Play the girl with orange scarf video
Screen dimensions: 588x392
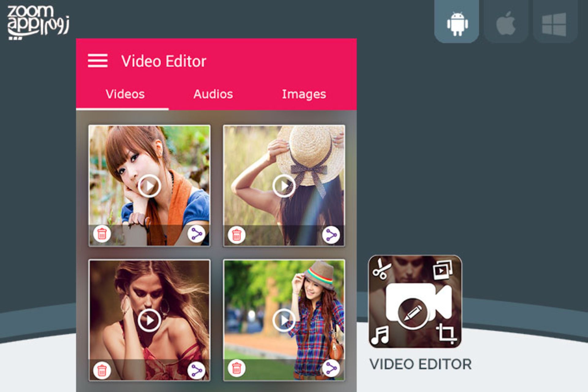coord(149,186)
